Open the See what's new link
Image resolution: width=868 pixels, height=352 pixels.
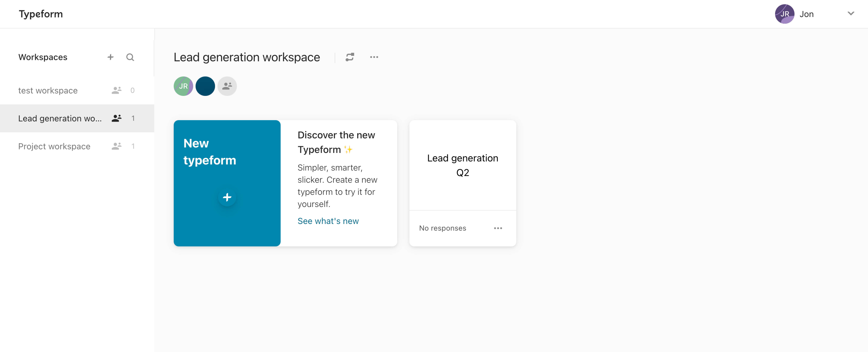point(328,221)
